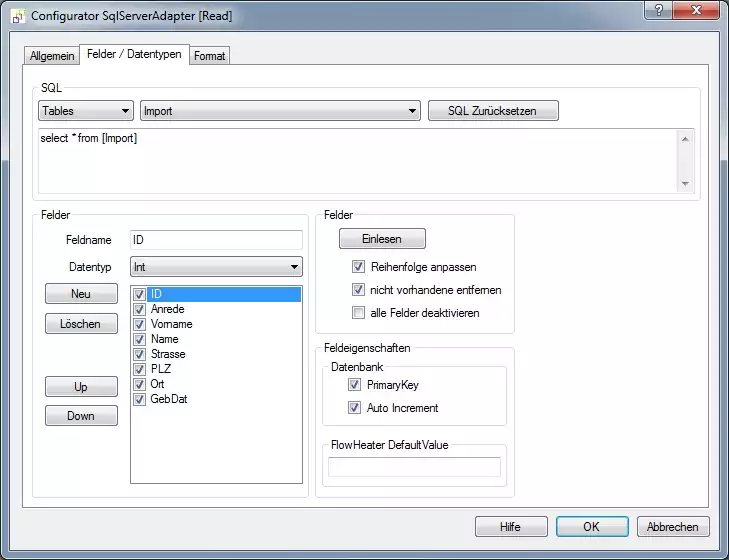729x560 pixels.
Task: Move field with the Down button
Action: (x=81, y=416)
